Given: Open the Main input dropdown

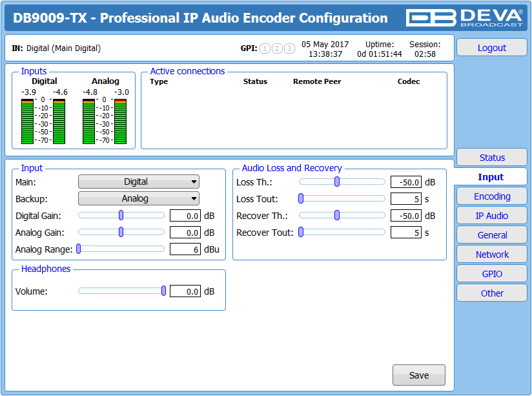Looking at the screenshot, I should (x=138, y=182).
